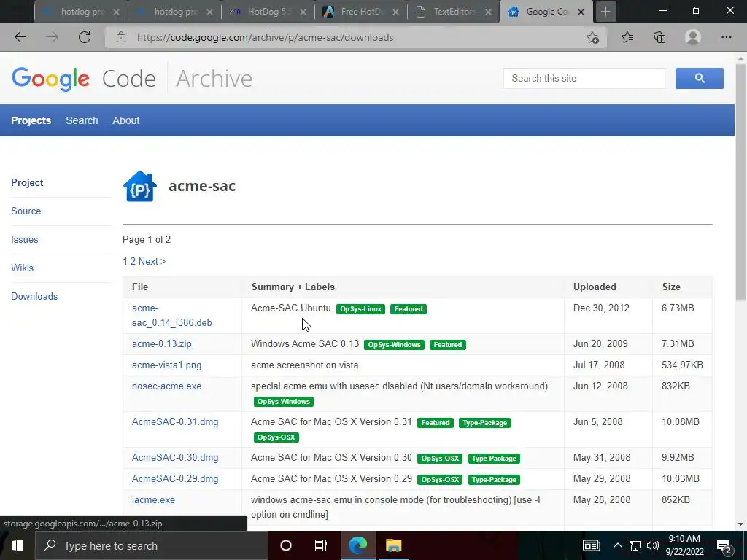Open the Issues sidebar link
This screenshot has height=560, width=747.
pos(24,239)
